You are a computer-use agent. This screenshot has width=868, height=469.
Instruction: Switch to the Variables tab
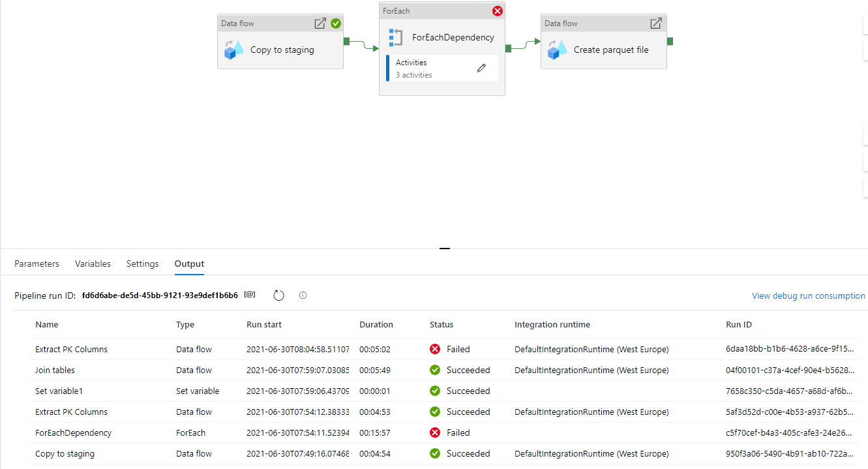tap(93, 264)
